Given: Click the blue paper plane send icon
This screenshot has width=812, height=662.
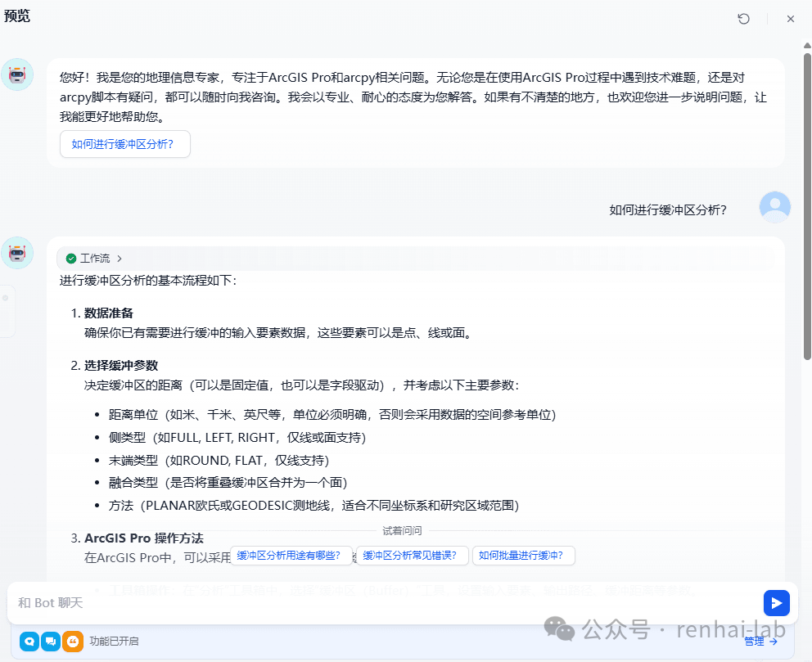Looking at the screenshot, I should coord(776,602).
